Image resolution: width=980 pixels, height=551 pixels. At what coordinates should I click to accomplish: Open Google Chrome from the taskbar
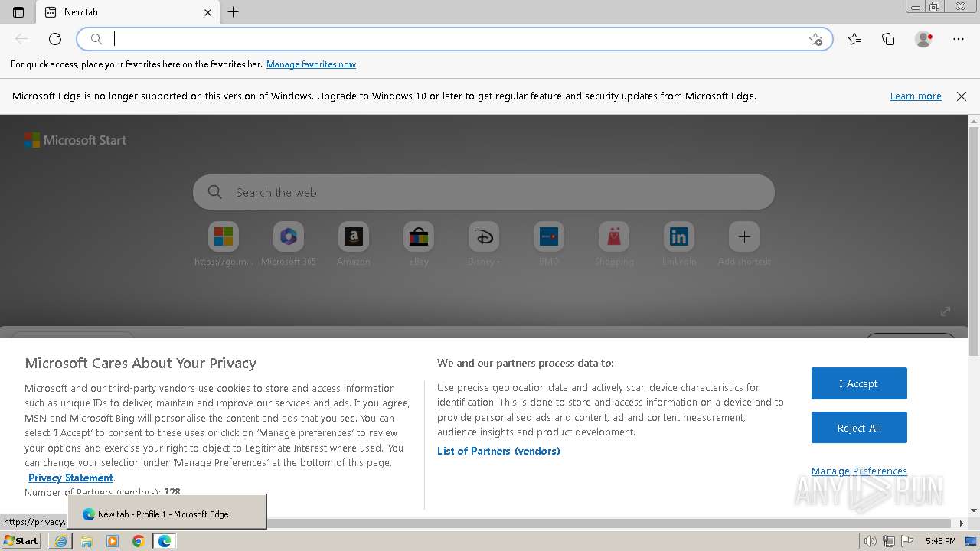[x=139, y=541]
